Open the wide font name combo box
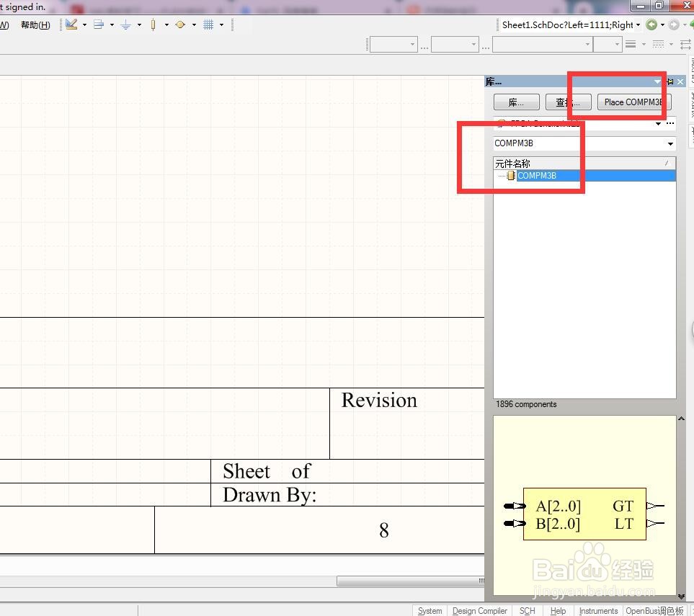Viewport: 694px width, 616px height. coord(543,44)
